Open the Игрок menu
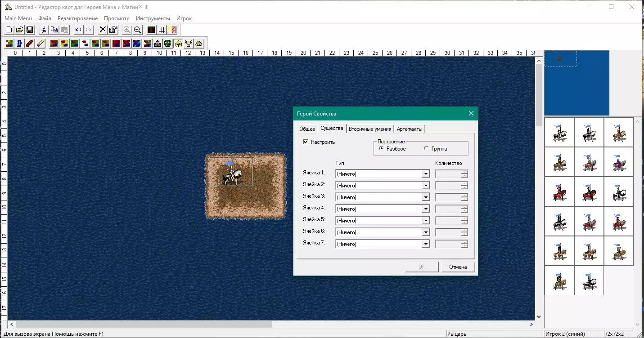644x338 pixels. click(x=184, y=18)
